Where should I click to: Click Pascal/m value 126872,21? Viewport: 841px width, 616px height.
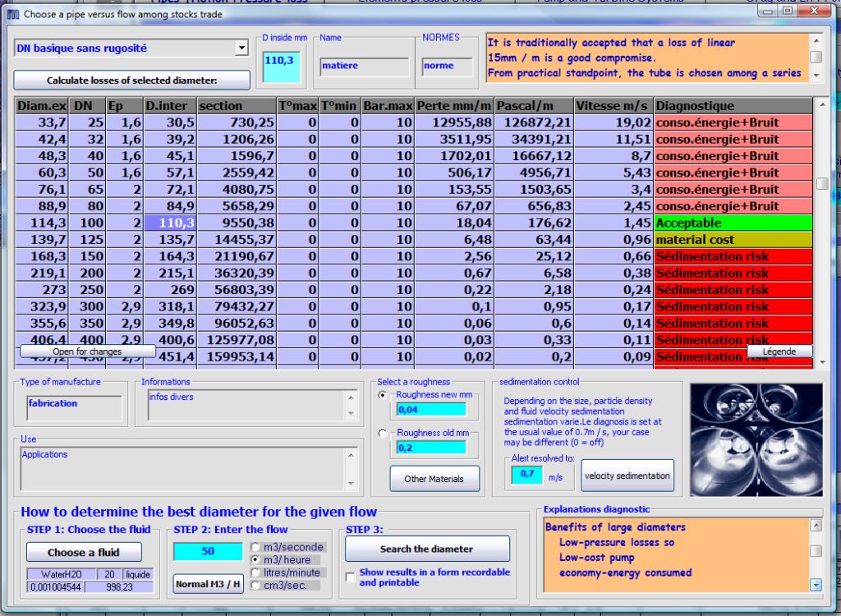534,122
